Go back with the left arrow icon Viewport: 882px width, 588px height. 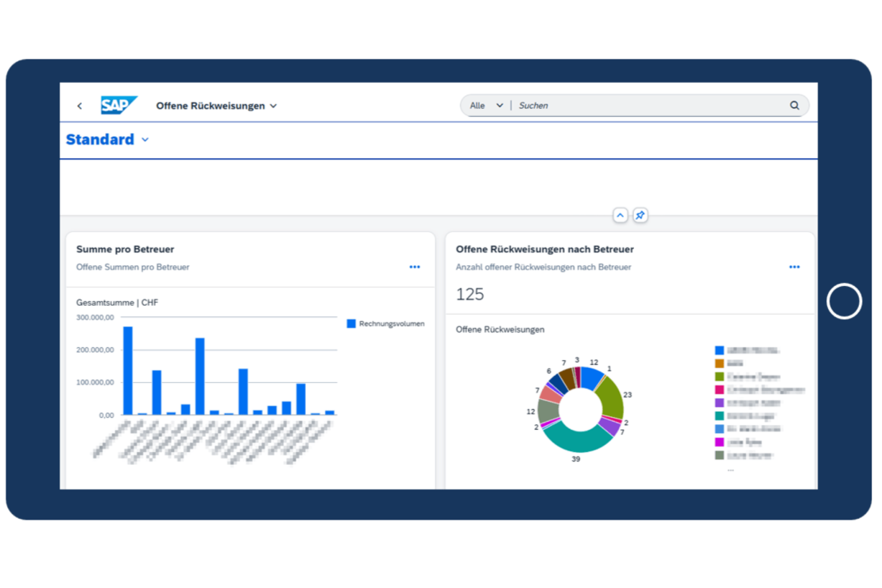[x=80, y=106]
